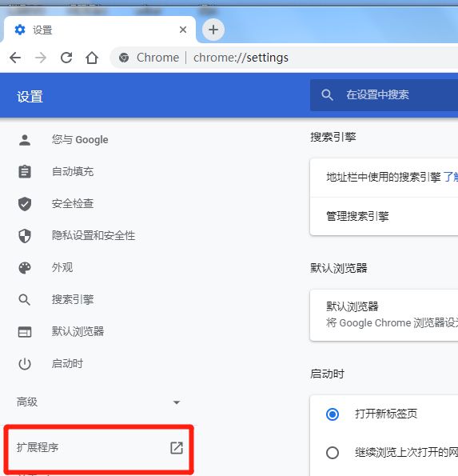Click the 默认浏览器 section heading
The image size is (458, 476).
pyautogui.click(x=338, y=268)
